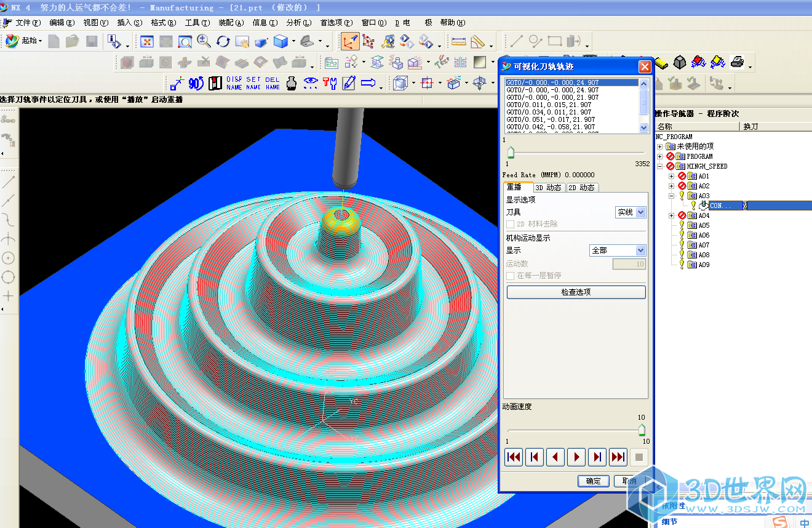Screen dimensions: 812x528
Task: Click the Play forward playback button
Action: [x=576, y=457]
